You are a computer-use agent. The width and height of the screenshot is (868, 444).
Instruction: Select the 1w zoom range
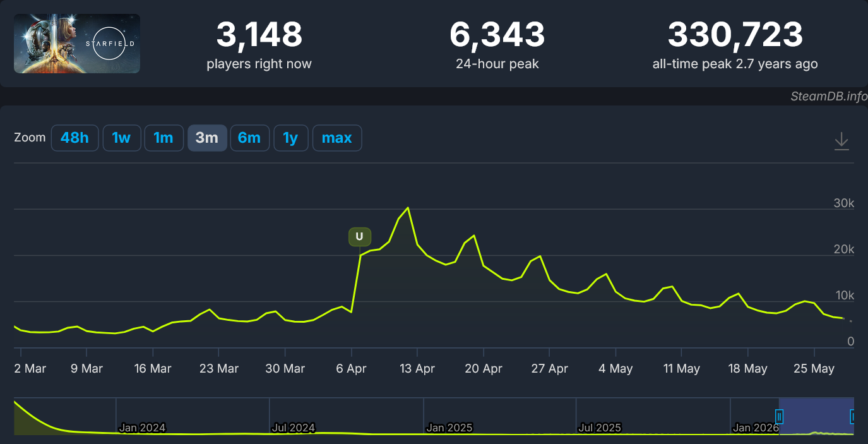click(121, 138)
